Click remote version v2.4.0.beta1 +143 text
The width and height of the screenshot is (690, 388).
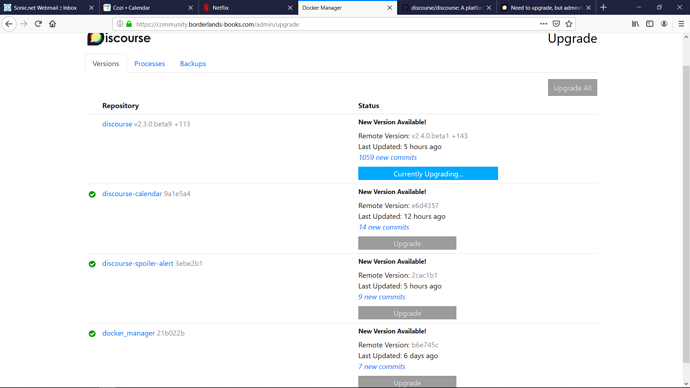point(440,136)
